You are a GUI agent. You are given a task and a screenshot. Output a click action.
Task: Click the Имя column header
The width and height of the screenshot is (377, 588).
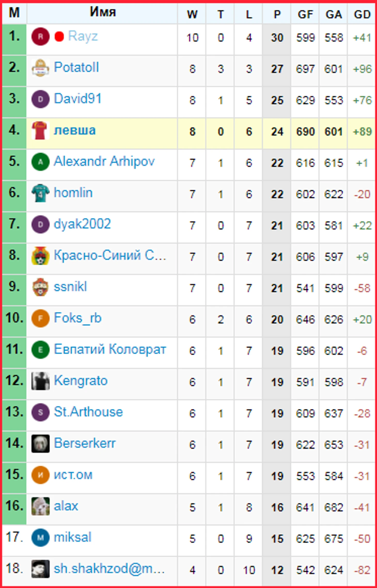pos(102,12)
